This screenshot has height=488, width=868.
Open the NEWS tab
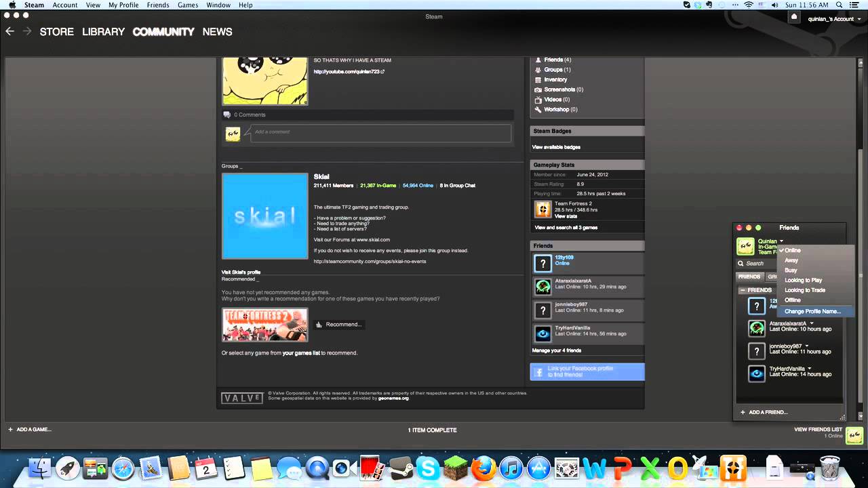click(x=218, y=32)
